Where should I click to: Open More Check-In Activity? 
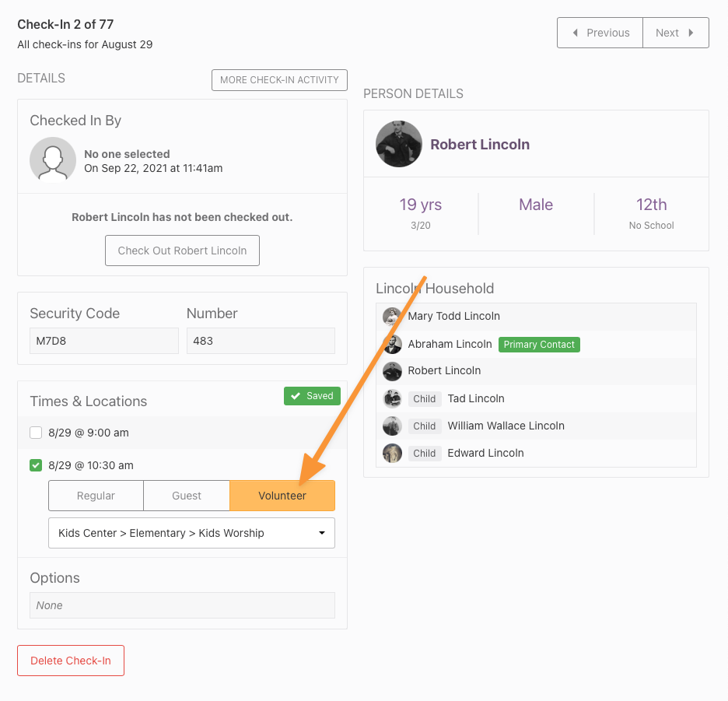[x=279, y=80]
